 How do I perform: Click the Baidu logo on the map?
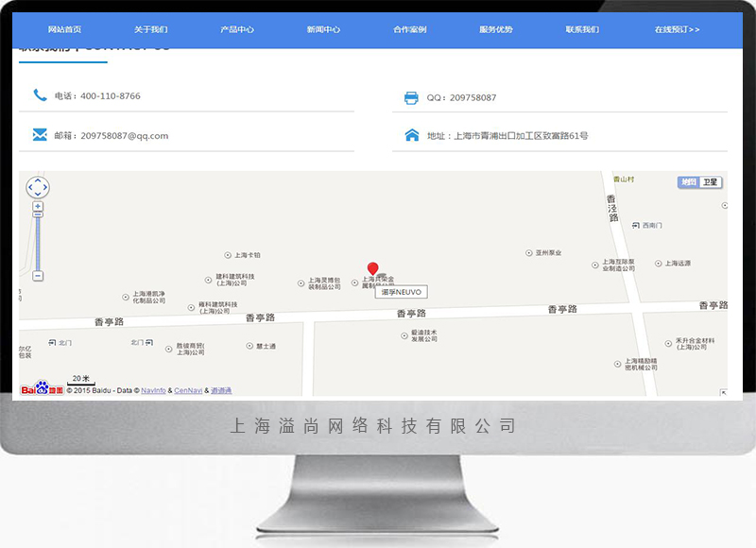click(x=42, y=389)
